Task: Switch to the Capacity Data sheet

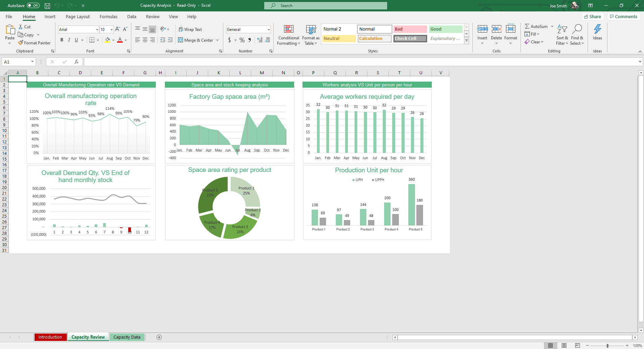Action: [127, 337]
